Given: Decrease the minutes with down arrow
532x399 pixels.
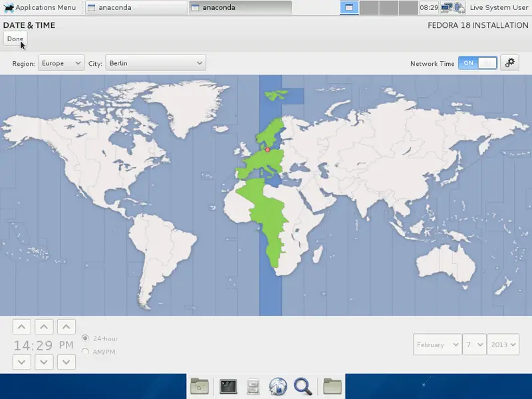Looking at the screenshot, I should (44, 362).
